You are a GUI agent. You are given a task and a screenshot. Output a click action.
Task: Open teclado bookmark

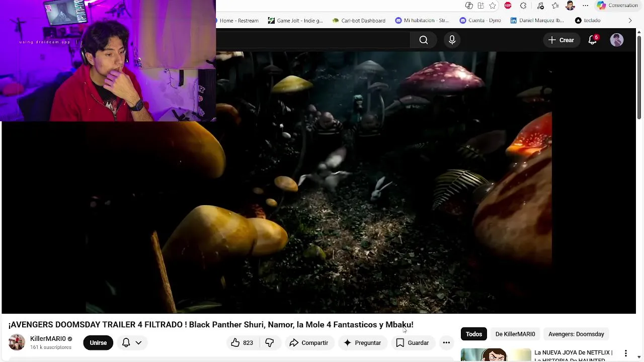pyautogui.click(x=588, y=21)
